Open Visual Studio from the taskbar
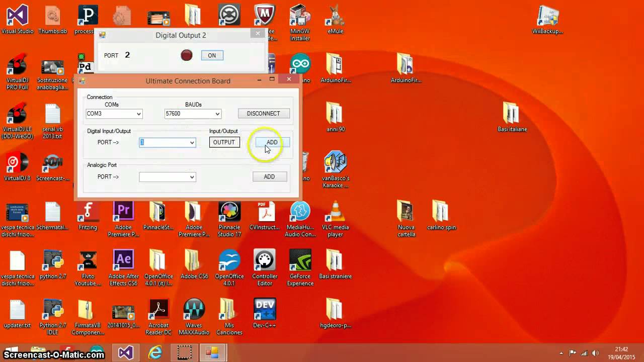Screen dimensions: 644x362 point(126,352)
